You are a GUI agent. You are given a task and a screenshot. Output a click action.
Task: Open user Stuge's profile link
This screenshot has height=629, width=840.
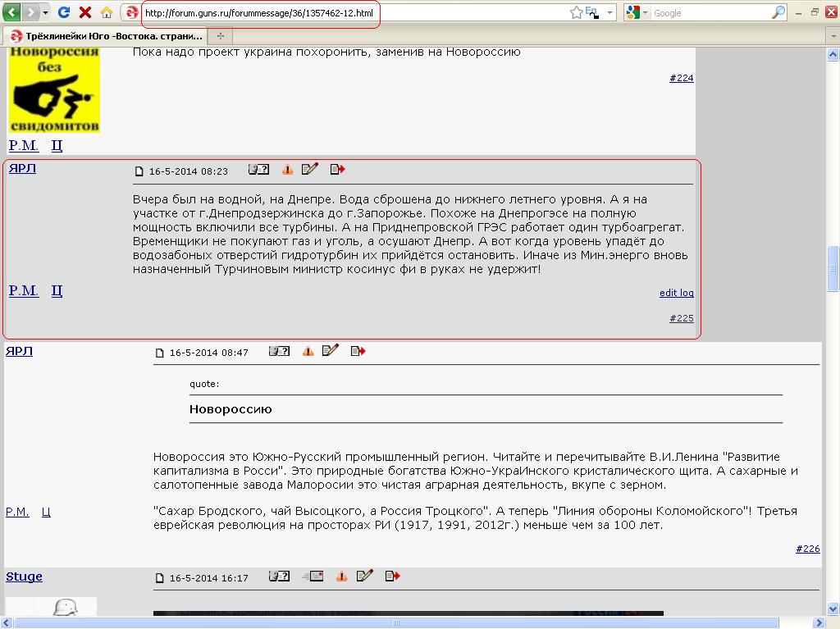point(24,577)
